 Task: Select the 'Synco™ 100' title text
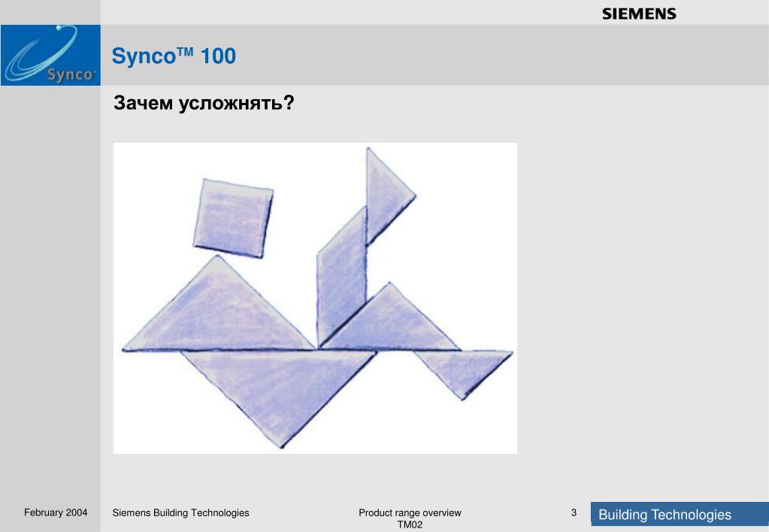point(174,56)
